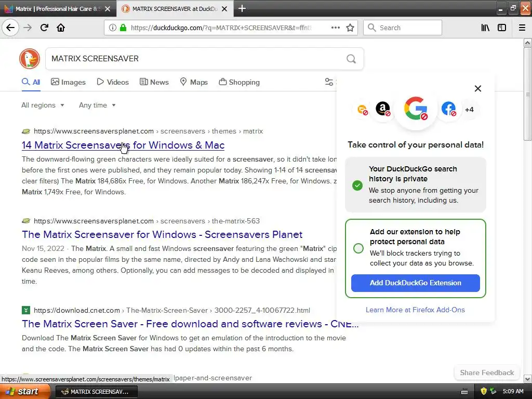Click the Amazon tracker icon
Screen dimensions: 532x399
tap(383, 109)
